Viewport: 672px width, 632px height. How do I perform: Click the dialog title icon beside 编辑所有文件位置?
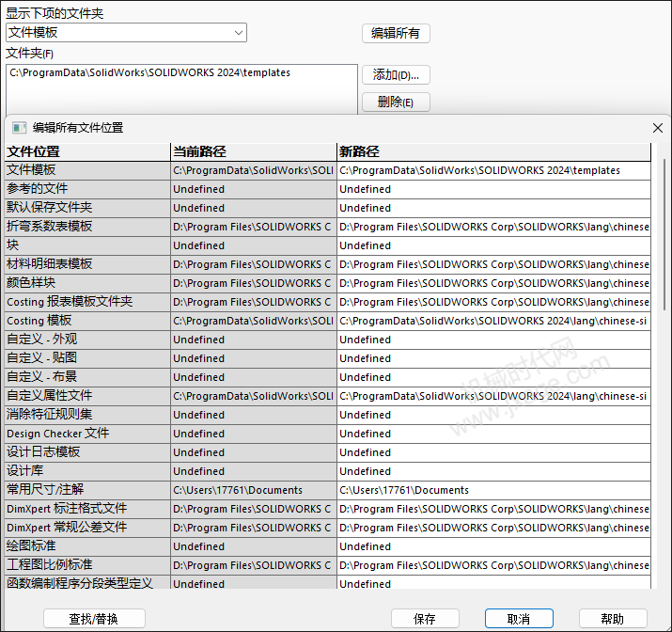click(20, 128)
